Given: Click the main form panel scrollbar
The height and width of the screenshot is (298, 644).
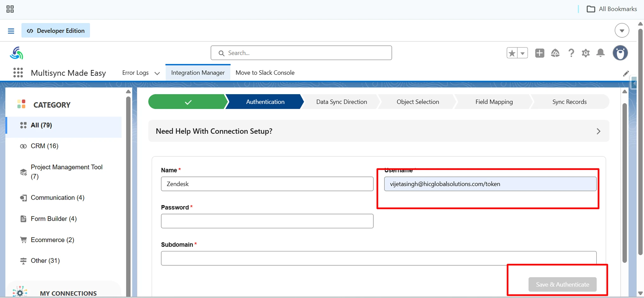Looking at the screenshot, I should [x=625, y=183].
